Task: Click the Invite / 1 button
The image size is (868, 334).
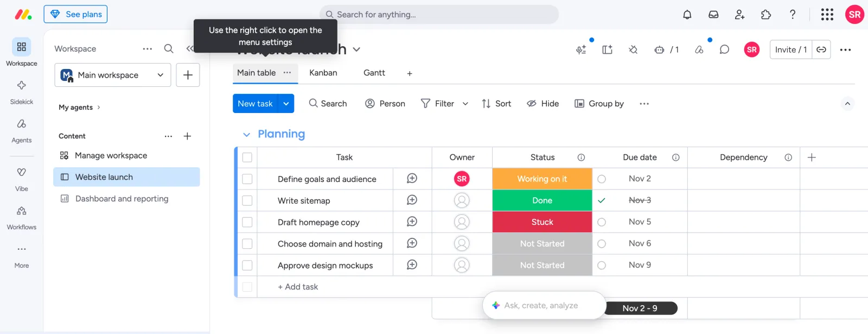Action: pos(791,49)
